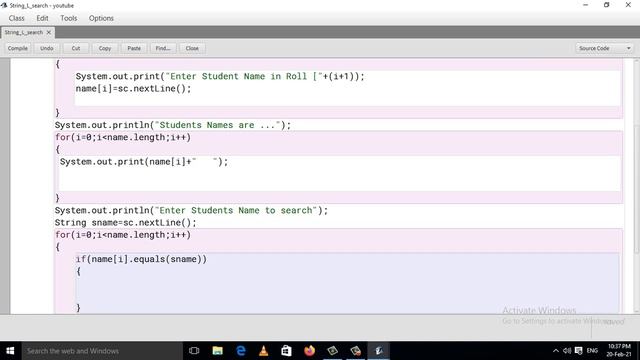Click the left breakpoint margin gutter

(x=5, y=186)
